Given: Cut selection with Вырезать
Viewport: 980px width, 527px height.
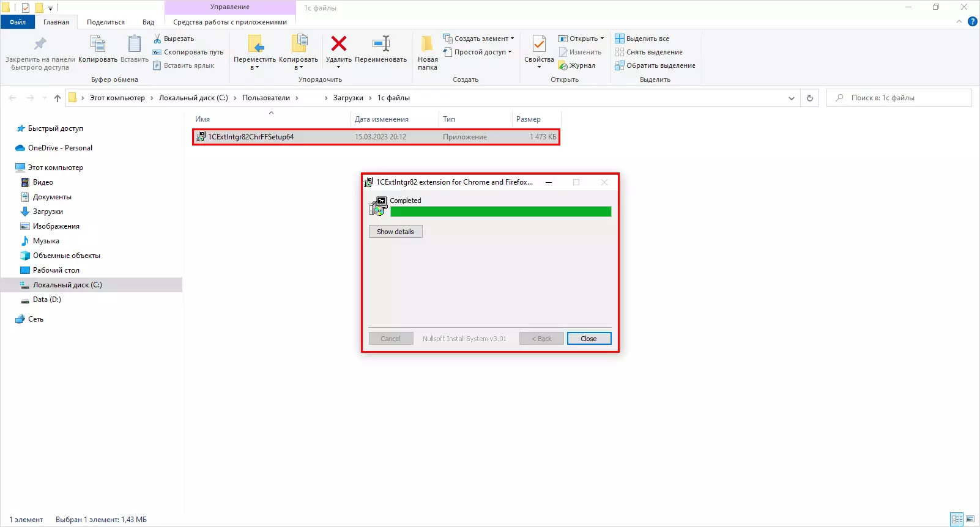Looking at the screenshot, I should coord(174,39).
